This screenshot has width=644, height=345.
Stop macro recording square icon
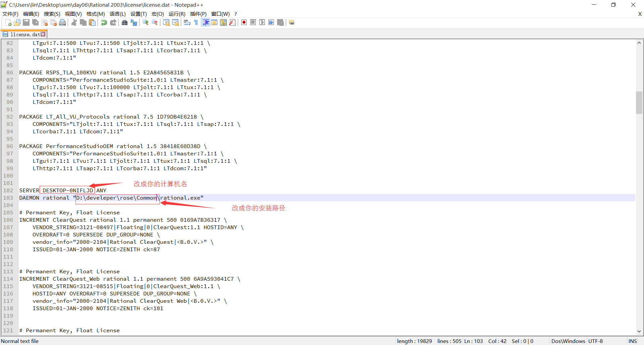(253, 22)
